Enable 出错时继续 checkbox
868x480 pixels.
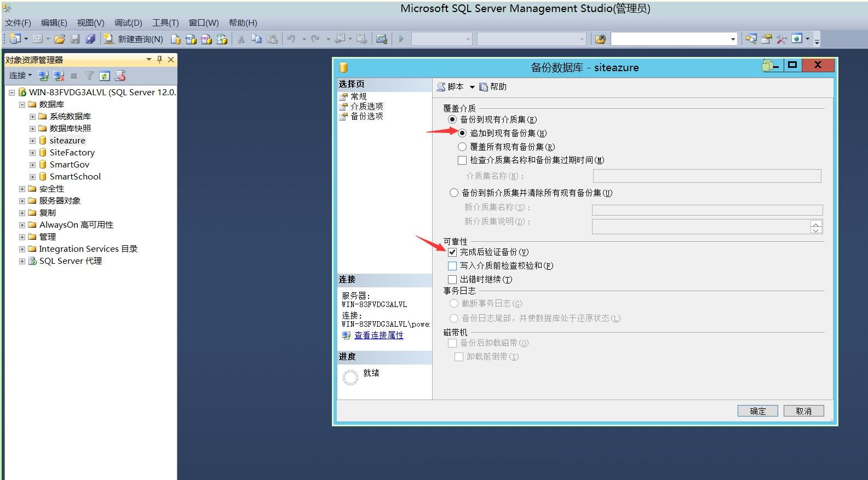[452, 280]
